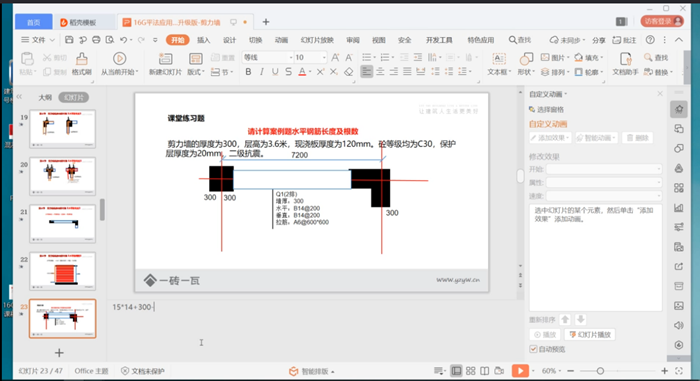Insert a text box 文本框
Screen dimensions: 700x381
[x=499, y=63]
